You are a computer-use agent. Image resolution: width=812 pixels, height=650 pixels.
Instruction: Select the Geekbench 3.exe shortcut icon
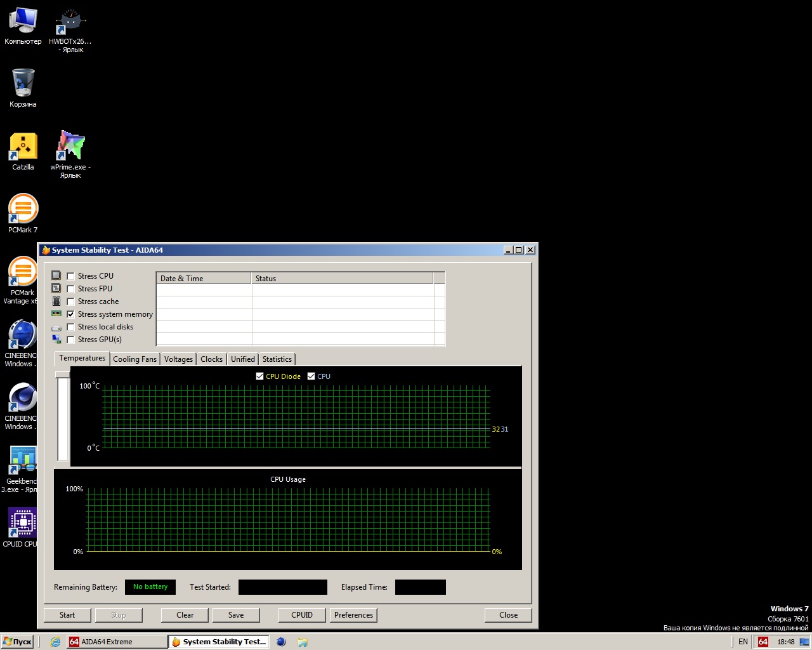[x=20, y=469]
